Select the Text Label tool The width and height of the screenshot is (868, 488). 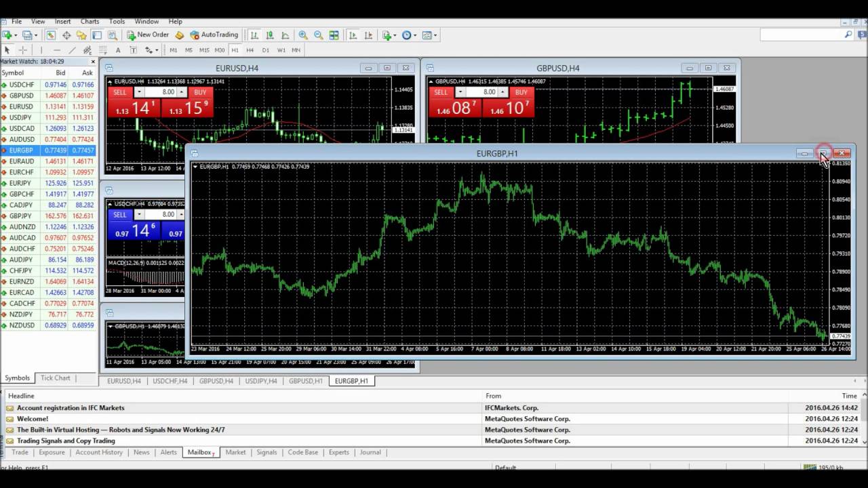pos(133,50)
